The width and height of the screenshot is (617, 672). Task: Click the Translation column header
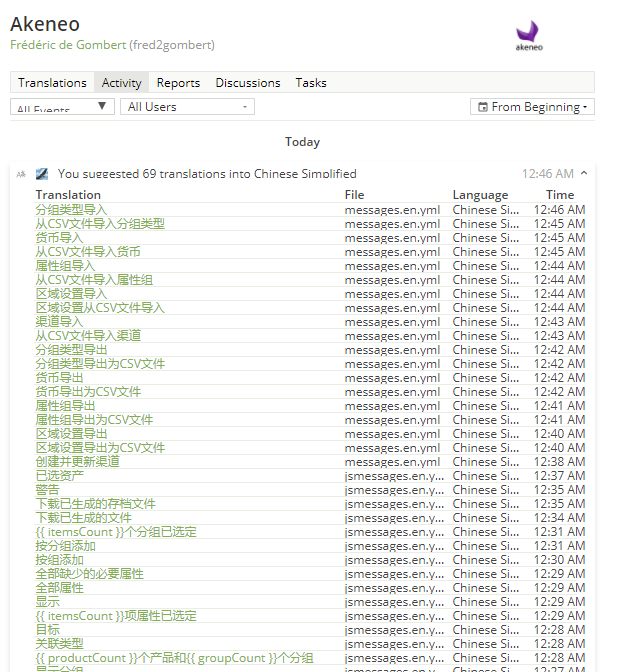click(x=68, y=195)
